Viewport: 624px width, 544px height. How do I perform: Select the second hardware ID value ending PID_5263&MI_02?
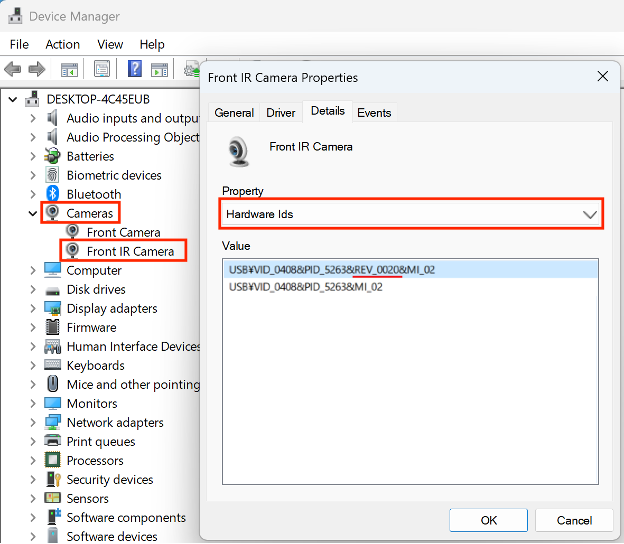(x=306, y=286)
